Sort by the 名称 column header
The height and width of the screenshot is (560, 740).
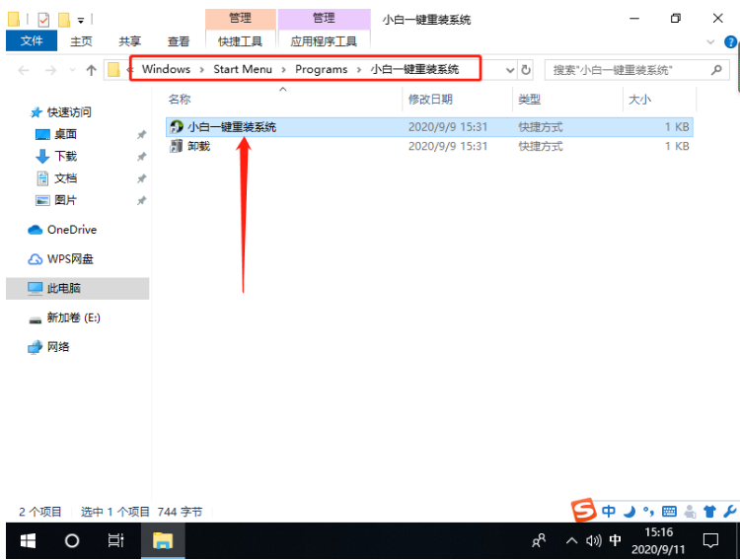pyautogui.click(x=180, y=100)
